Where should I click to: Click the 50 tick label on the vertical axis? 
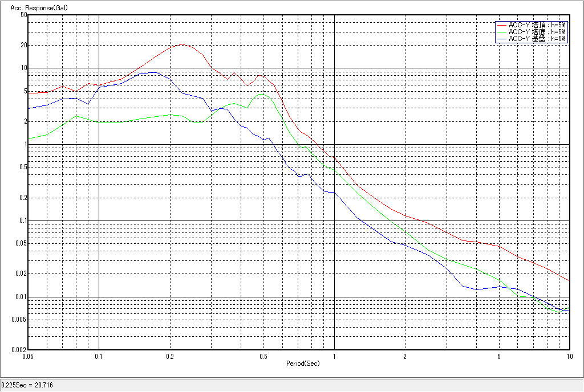tap(24, 15)
